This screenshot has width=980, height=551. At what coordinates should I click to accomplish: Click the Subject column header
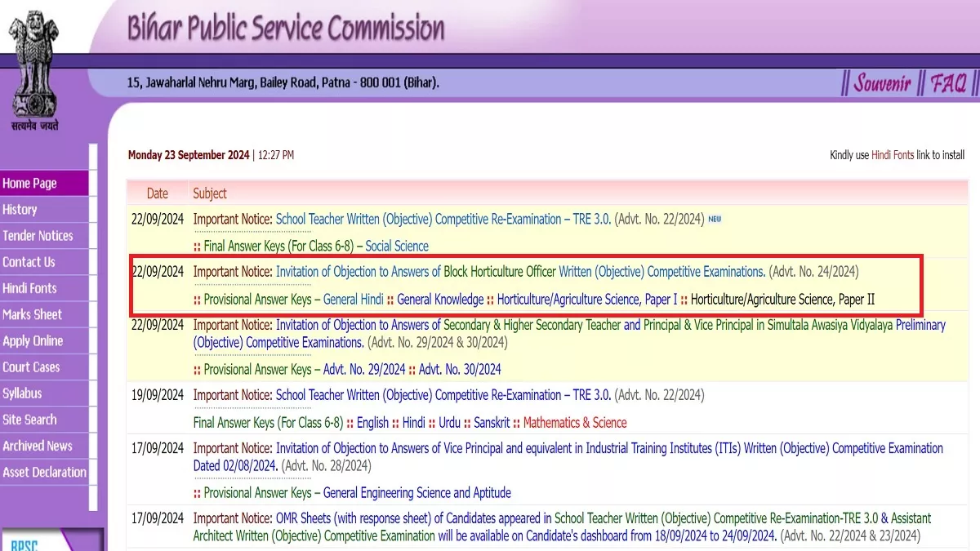pyautogui.click(x=210, y=193)
